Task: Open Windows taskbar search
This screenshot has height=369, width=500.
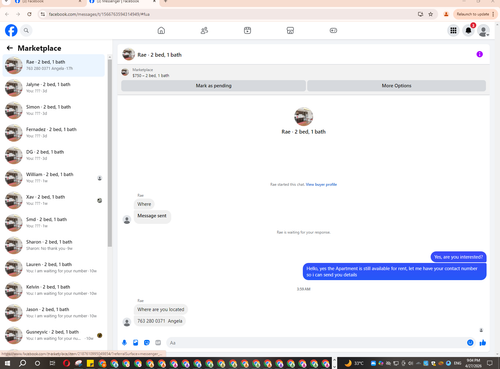Action: coord(22,363)
